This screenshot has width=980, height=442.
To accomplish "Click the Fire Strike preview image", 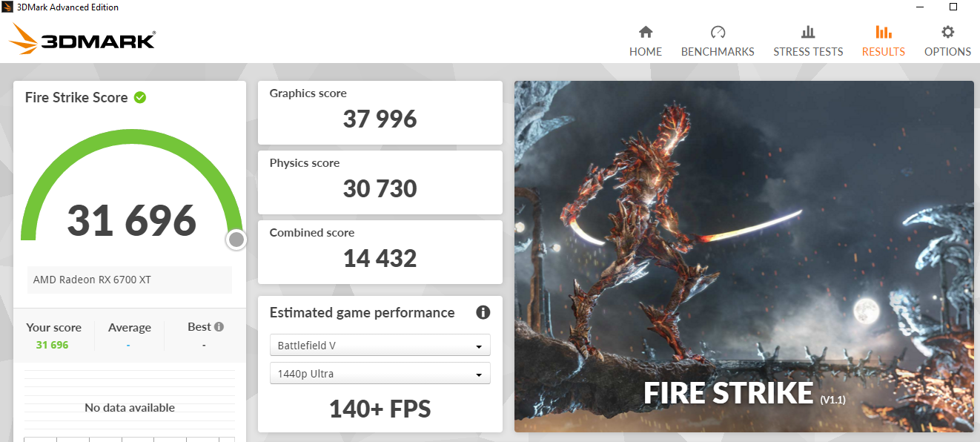I will pos(744,257).
